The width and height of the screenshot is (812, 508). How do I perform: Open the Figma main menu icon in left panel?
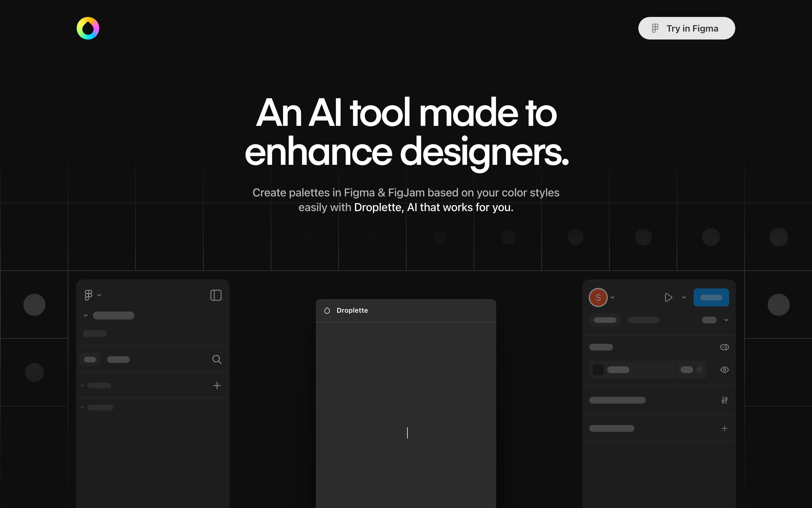click(x=88, y=295)
